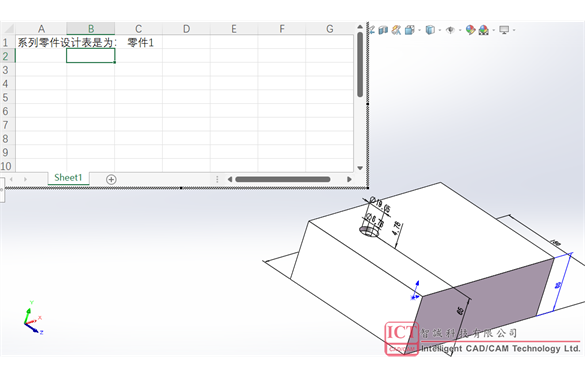Screen dimensions: 585x377
Task: Click the hole on the top face
Action: (x=370, y=231)
